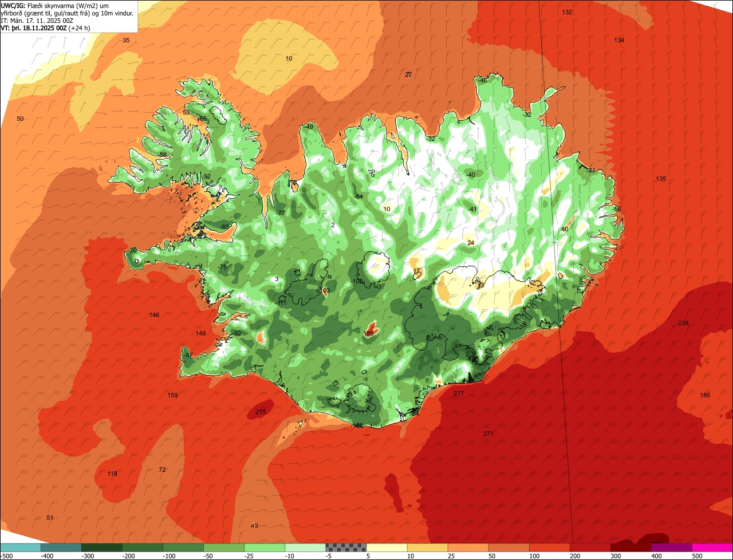The width and height of the screenshot is (733, 560).
Task: Click the map value 49 at the bottom
Action: tap(254, 526)
